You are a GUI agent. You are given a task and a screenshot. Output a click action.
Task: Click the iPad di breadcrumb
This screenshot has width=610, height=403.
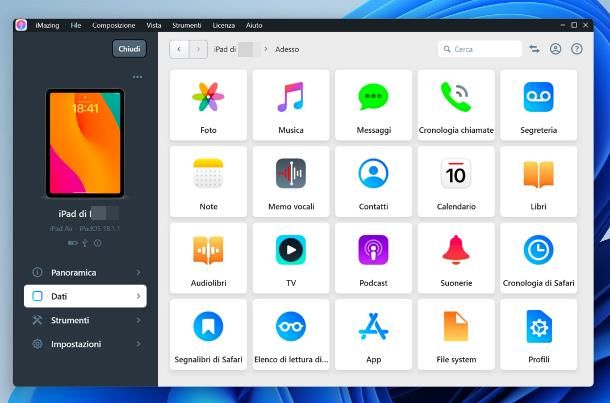pyautogui.click(x=235, y=49)
